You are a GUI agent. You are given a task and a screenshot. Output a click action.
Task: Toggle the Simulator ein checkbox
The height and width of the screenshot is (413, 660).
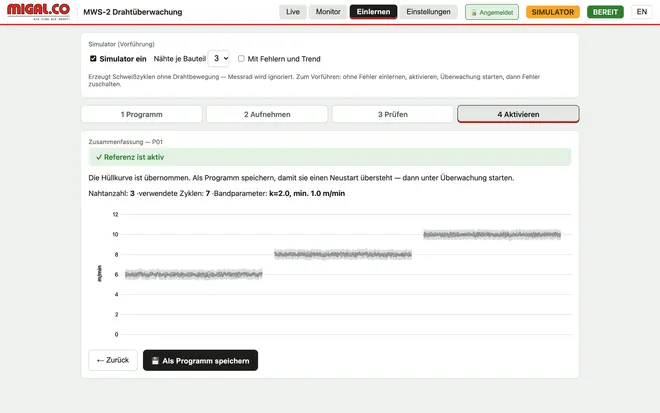coord(93,59)
